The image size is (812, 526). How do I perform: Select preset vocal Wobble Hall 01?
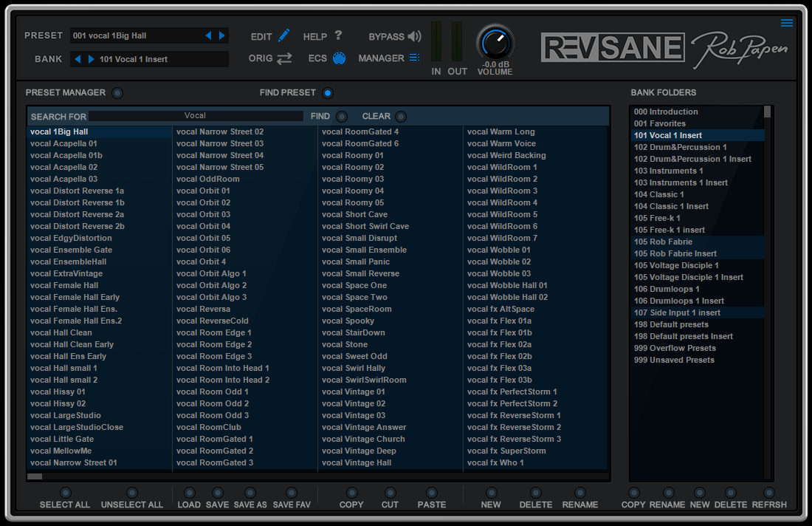coord(536,286)
